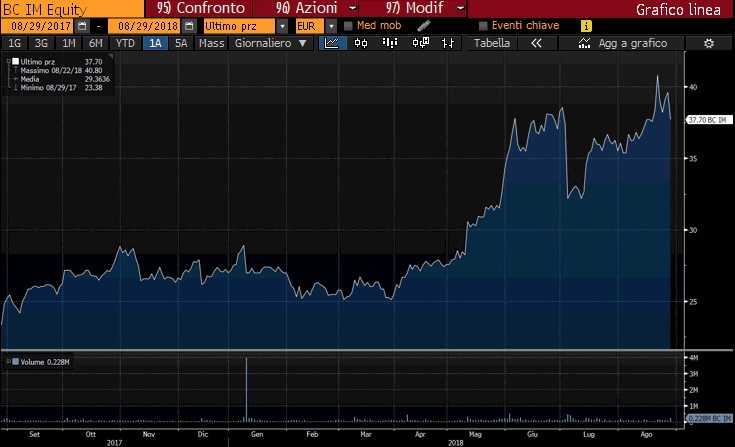
Task: Open the 95) Confronto function
Action: (x=201, y=8)
